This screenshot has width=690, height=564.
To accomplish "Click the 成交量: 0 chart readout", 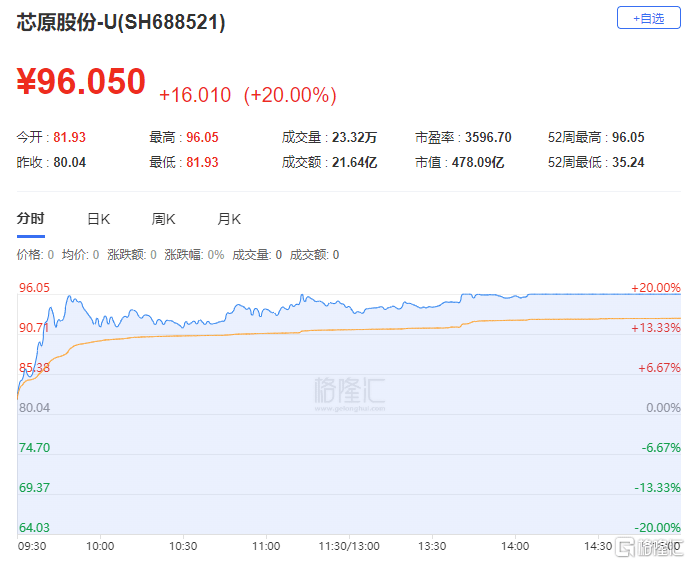I will (257, 255).
